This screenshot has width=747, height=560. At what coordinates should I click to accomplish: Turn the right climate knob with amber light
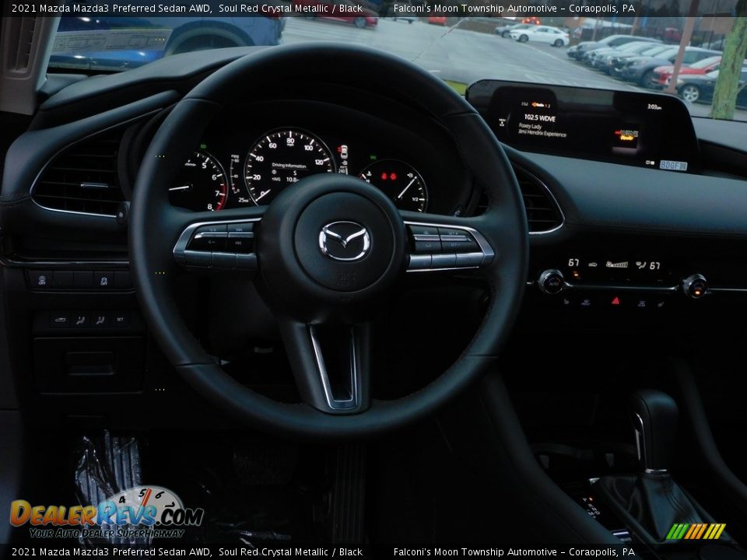click(x=695, y=285)
